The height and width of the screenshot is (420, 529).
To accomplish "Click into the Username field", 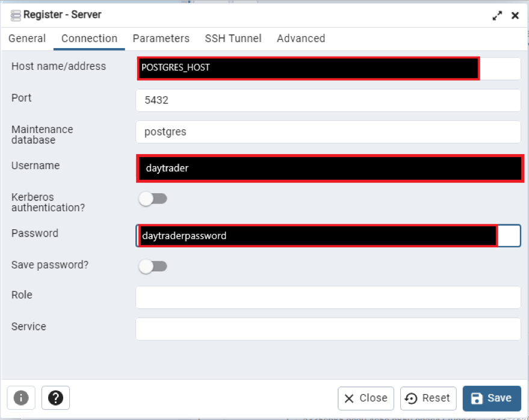I will coord(328,168).
